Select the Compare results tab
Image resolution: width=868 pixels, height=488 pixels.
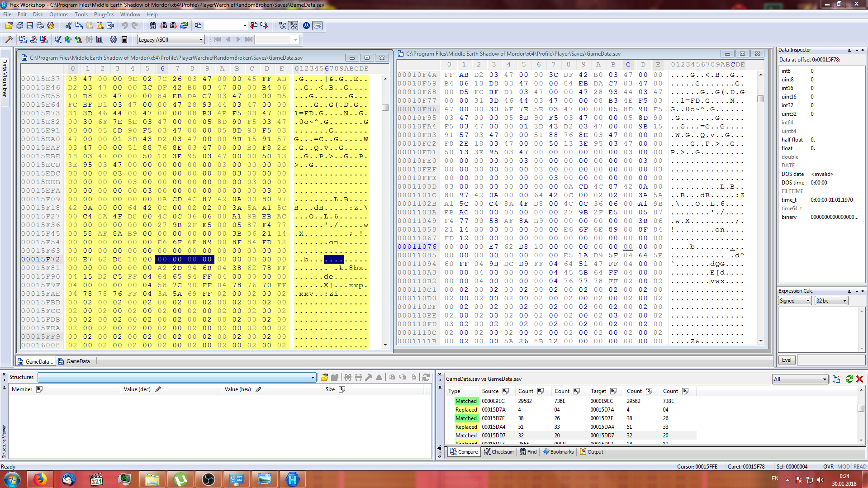[x=464, y=452]
